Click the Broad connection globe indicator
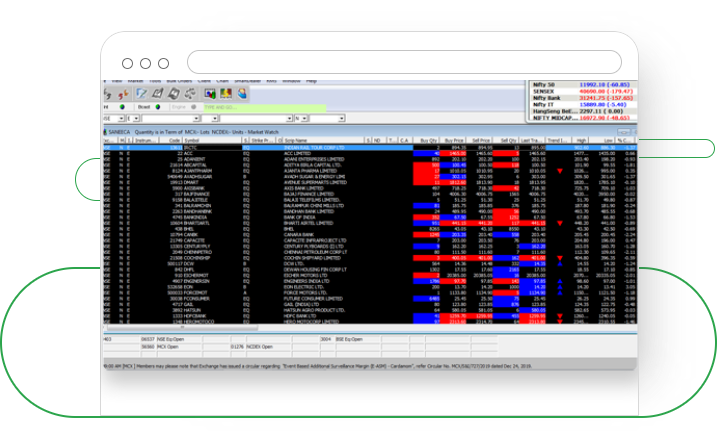The height and width of the screenshot is (442, 717). coord(158,107)
